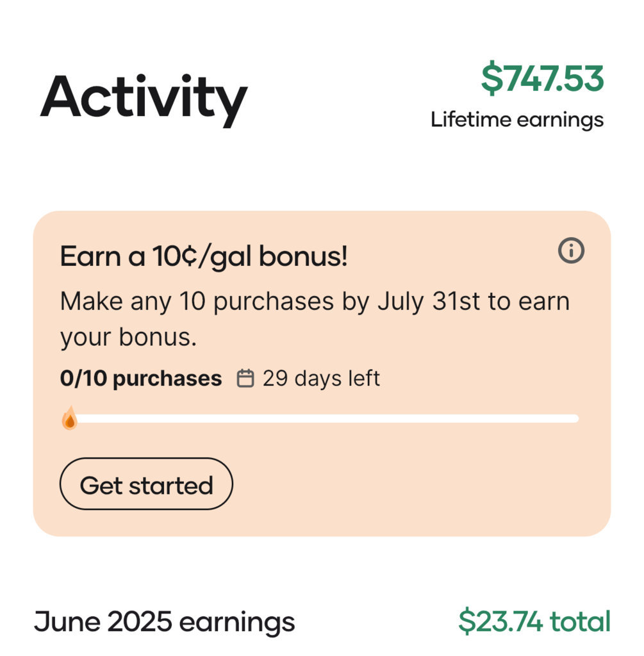Click the 0/10 purchases counter
Viewport: 644px width, 656px height.
141,379
